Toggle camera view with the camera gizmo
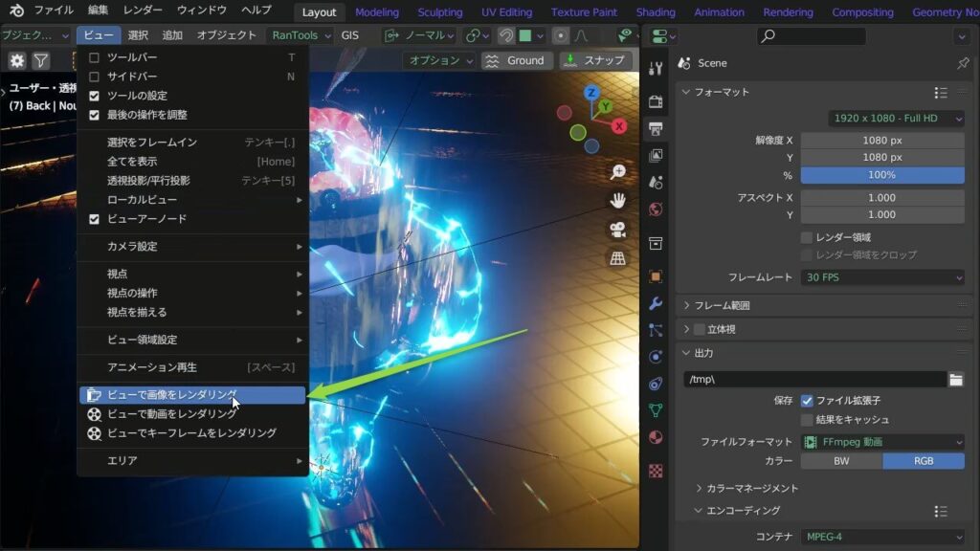The image size is (980, 551). [617, 230]
